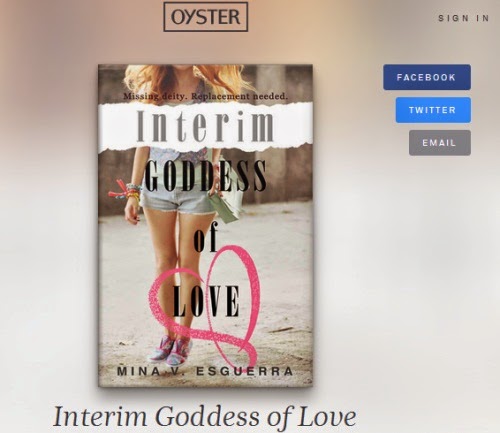Image resolution: width=500 pixels, height=433 pixels.
Task: Share the book via Twitter button
Action: 433,110
